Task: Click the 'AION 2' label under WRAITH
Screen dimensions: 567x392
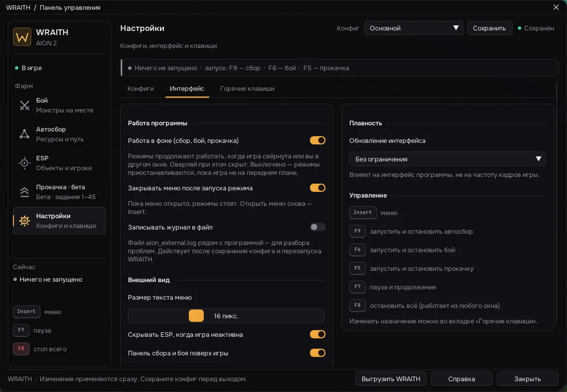Action: point(46,43)
